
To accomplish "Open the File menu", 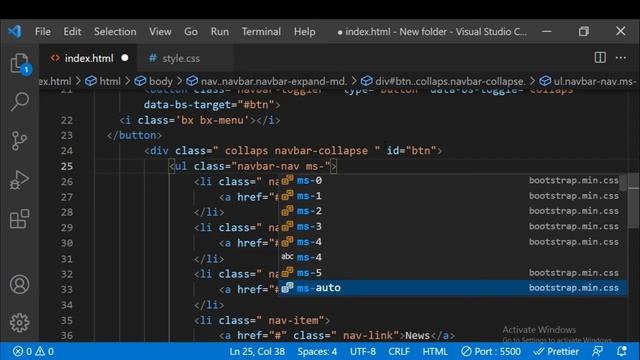I will (x=43, y=31).
